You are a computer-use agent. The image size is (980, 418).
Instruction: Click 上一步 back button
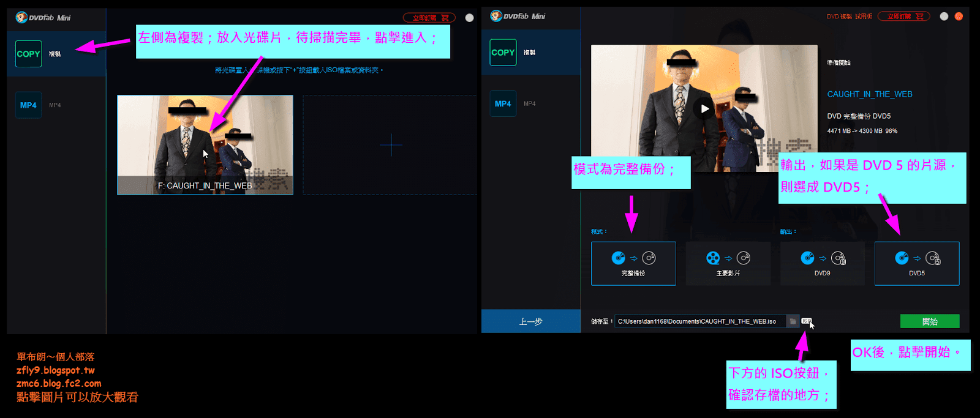pyautogui.click(x=531, y=321)
